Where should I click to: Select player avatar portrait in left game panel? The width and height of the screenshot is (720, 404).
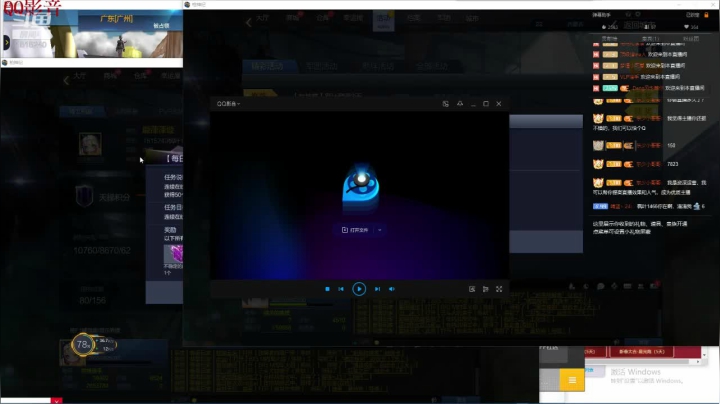(x=90, y=144)
